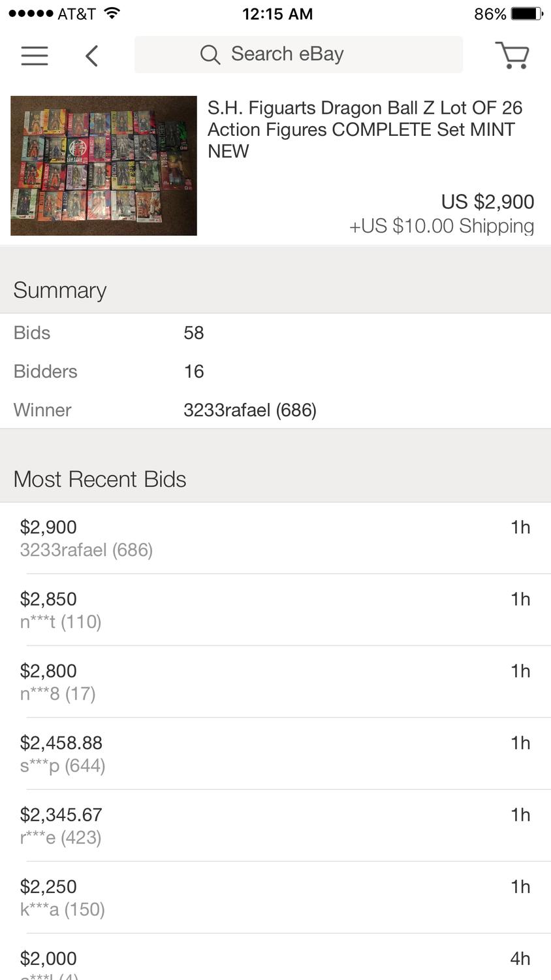This screenshot has height=980, width=551.
Task: Open the hamburger menu
Action: pyautogui.click(x=35, y=56)
